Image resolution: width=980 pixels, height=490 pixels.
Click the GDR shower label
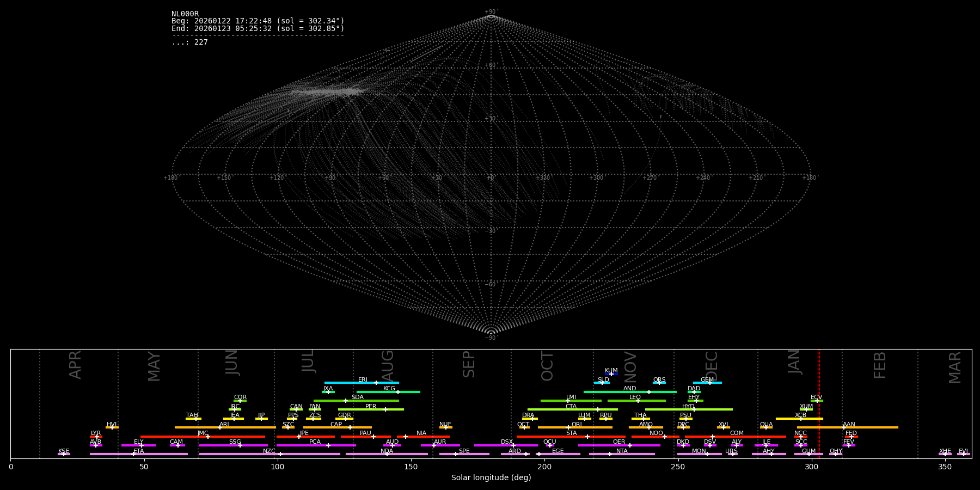coord(345,415)
